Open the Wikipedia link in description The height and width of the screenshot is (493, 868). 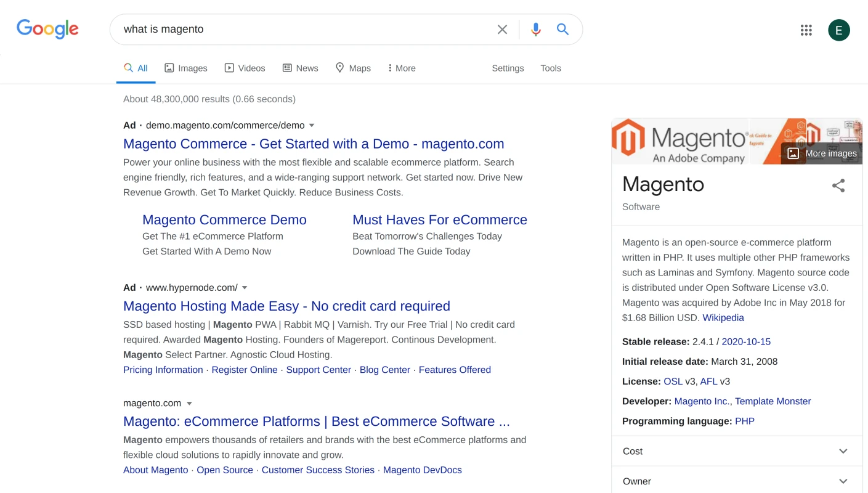tap(723, 318)
